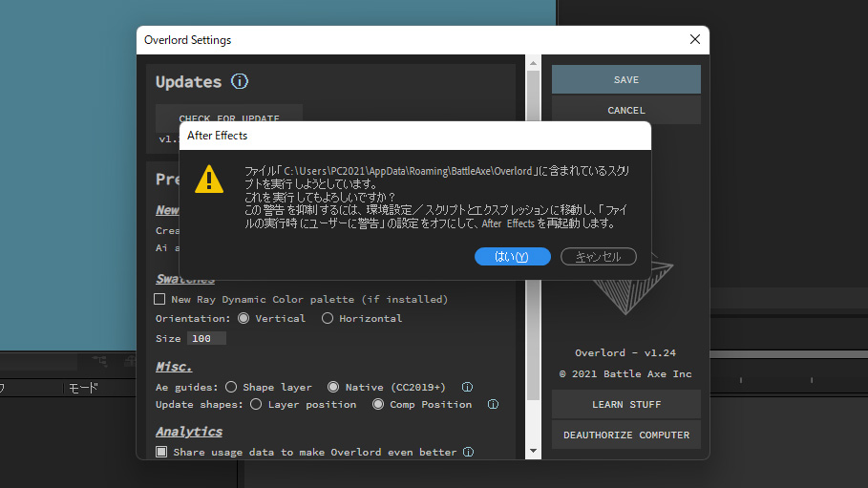Toggle Share usage data checkbox
Screen dimensions: 868x488
[161, 452]
